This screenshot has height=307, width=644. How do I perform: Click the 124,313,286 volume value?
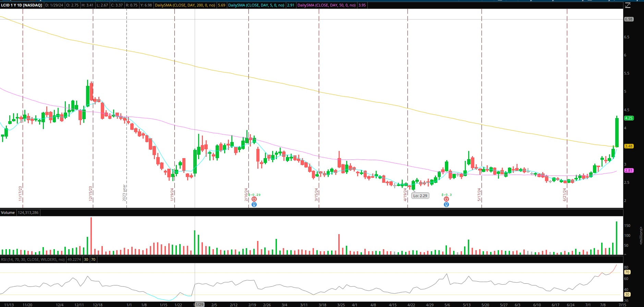tap(28, 213)
